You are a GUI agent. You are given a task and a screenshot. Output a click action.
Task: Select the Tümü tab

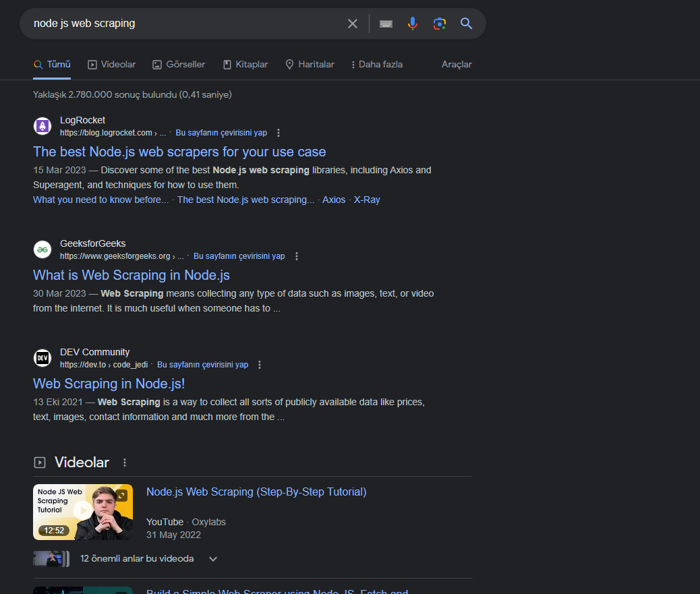pyautogui.click(x=52, y=65)
